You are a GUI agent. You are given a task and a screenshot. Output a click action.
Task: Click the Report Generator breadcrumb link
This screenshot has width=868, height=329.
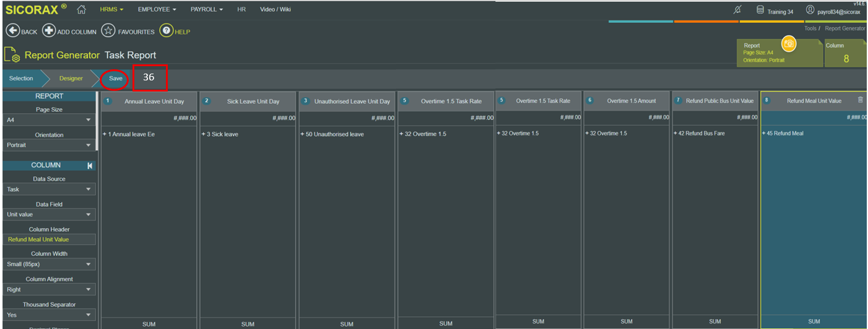click(x=845, y=28)
